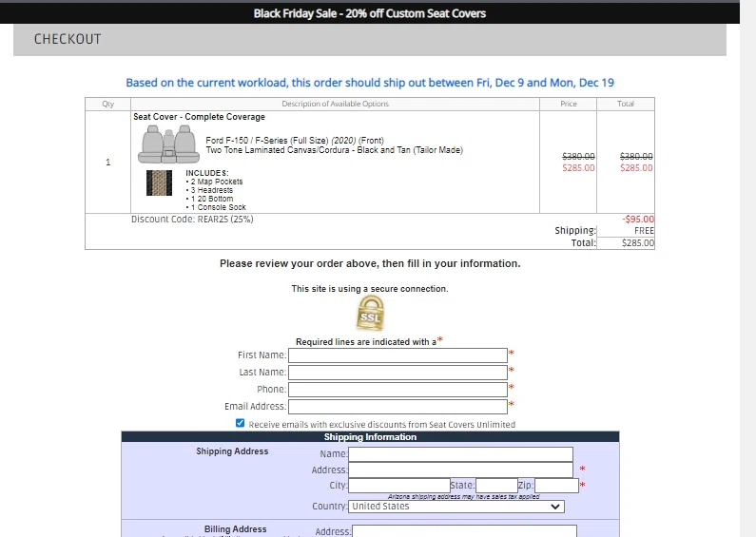Click the 3 Headrests list item

pos(209,190)
